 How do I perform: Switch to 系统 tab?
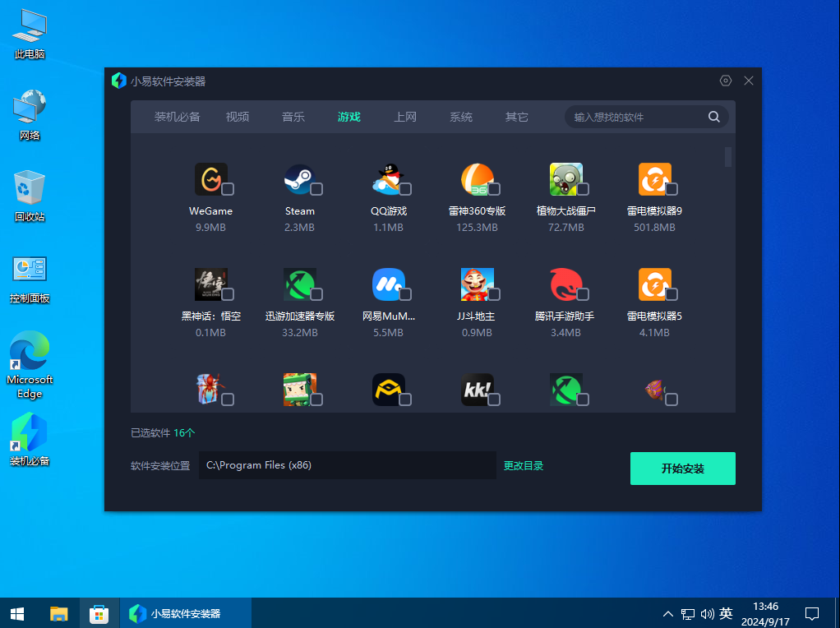[x=461, y=117]
